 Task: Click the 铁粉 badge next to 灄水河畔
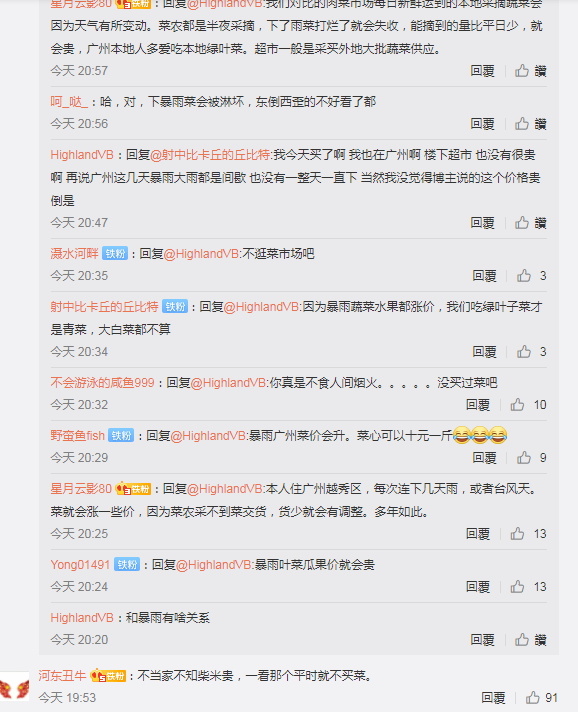click(115, 253)
